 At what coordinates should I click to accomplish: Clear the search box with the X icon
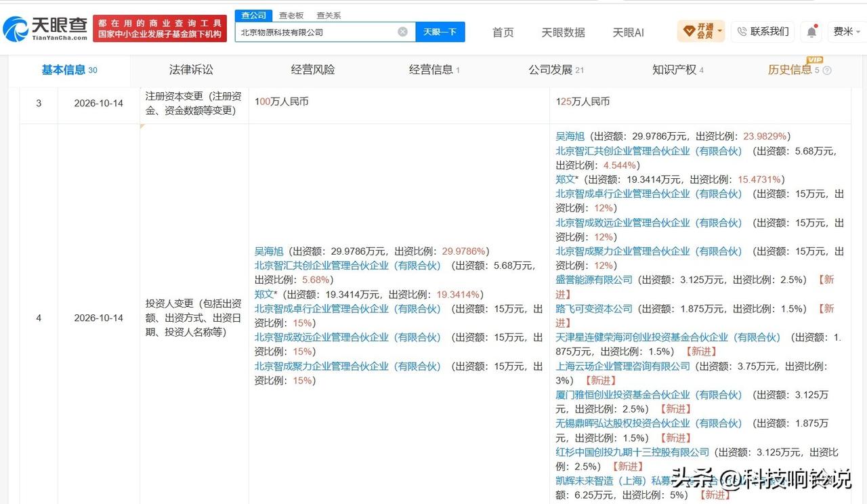402,32
